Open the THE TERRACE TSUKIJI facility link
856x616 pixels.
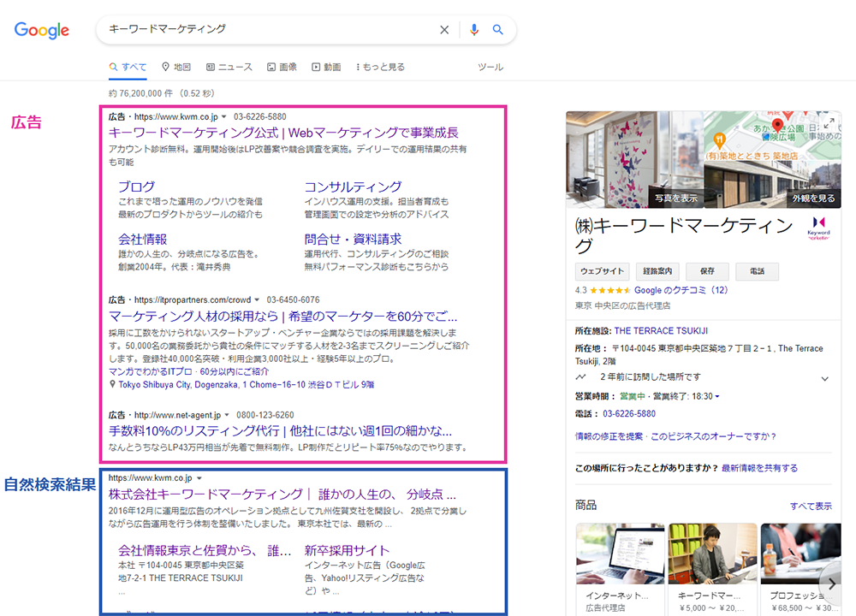coord(661,330)
